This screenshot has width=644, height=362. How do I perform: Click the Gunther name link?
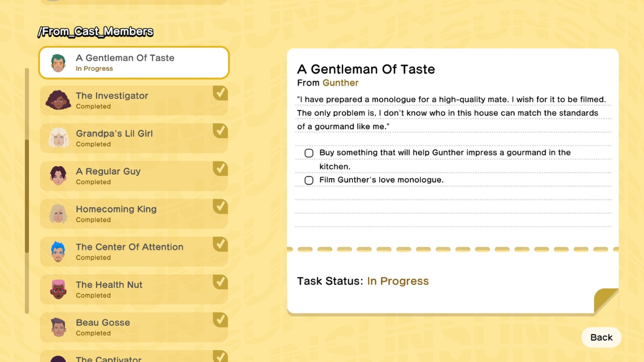pos(340,83)
